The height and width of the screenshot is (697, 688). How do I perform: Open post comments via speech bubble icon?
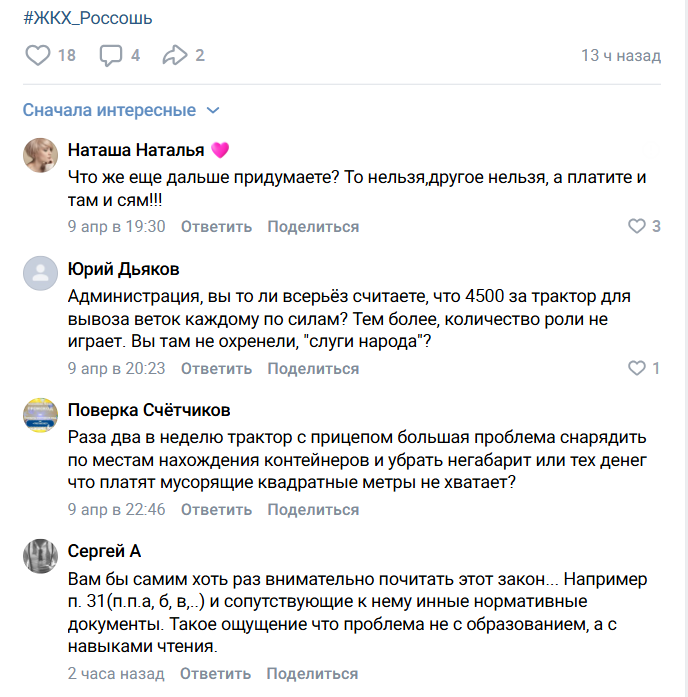pos(111,55)
